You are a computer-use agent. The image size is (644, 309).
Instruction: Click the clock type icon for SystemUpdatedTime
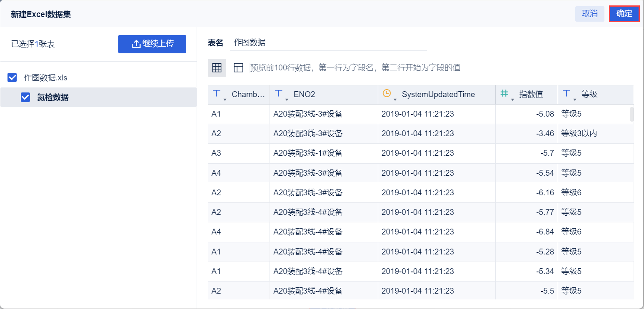(x=387, y=94)
